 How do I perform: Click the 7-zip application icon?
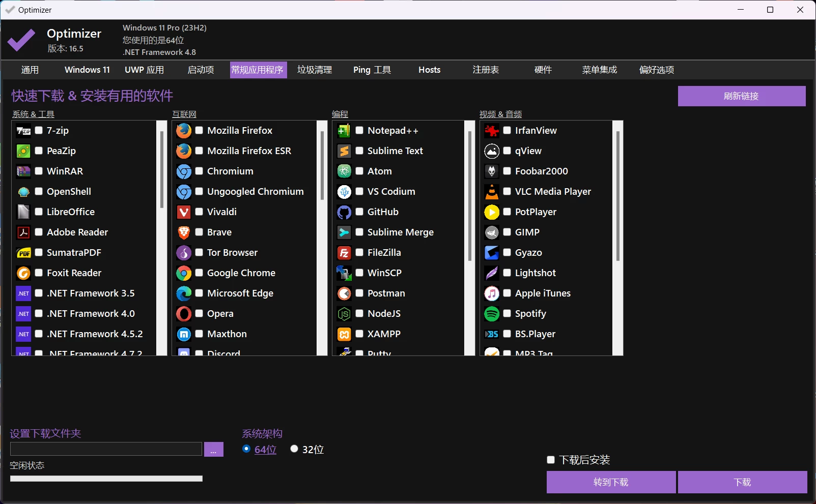click(x=23, y=131)
